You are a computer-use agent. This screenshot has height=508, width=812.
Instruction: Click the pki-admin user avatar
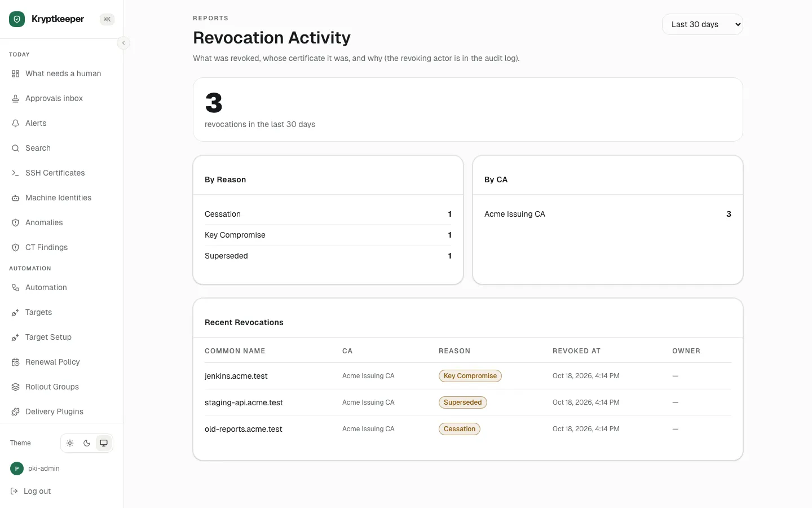(17, 468)
